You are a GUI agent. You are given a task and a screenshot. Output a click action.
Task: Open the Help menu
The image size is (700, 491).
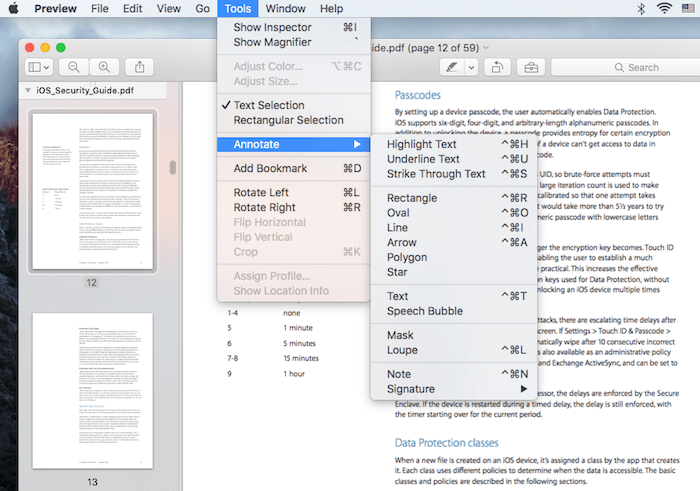(331, 8)
